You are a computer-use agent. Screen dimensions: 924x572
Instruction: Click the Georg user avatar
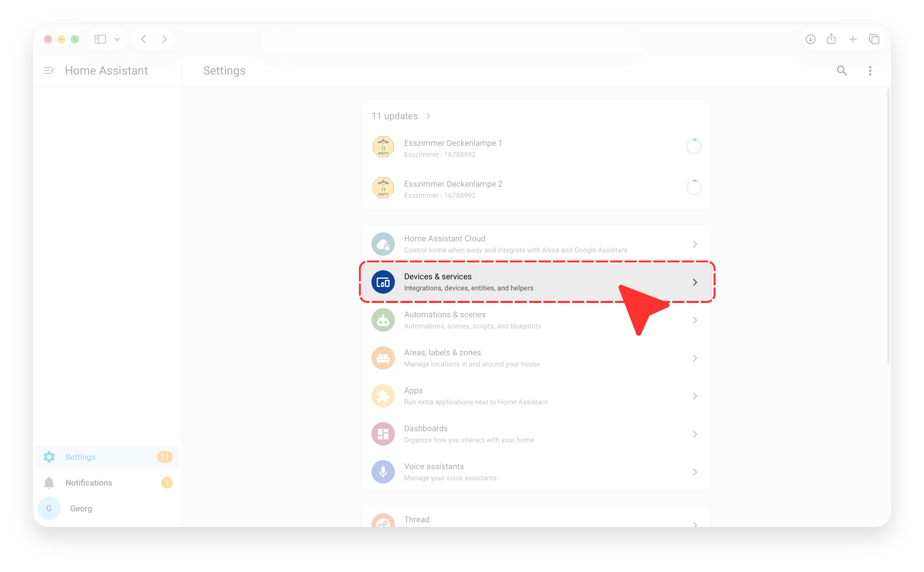49,508
